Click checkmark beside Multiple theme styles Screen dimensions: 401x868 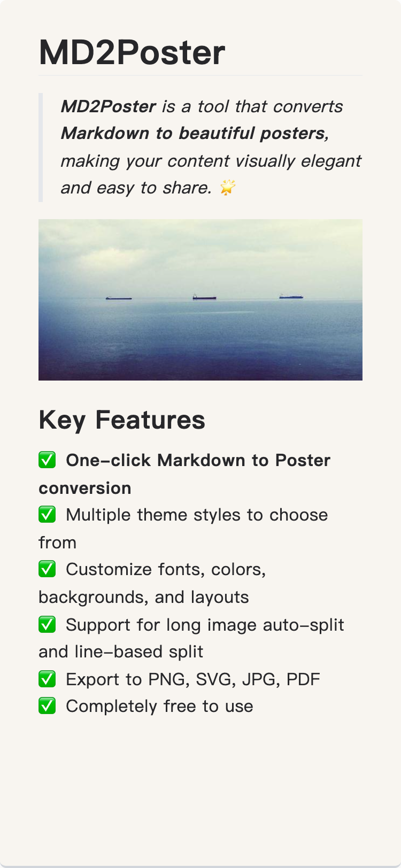(47, 514)
